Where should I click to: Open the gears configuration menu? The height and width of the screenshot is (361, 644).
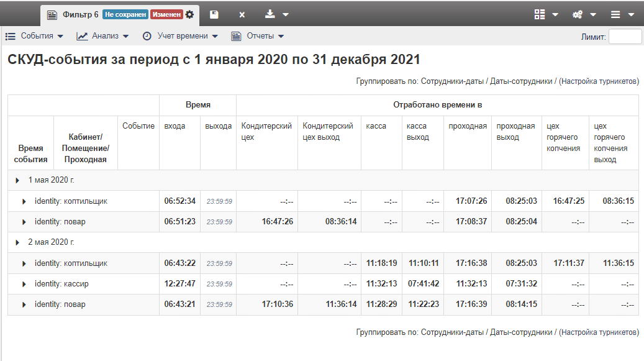pyautogui.click(x=584, y=14)
